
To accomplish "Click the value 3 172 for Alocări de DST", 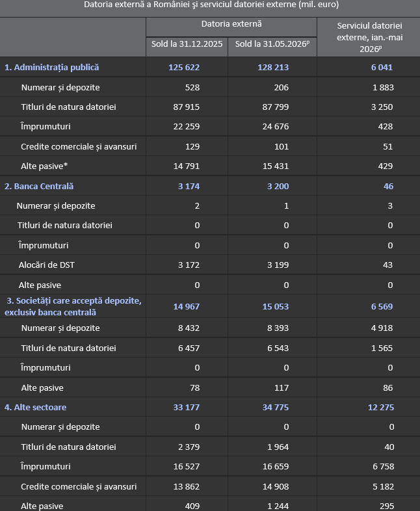I will 189,265.
